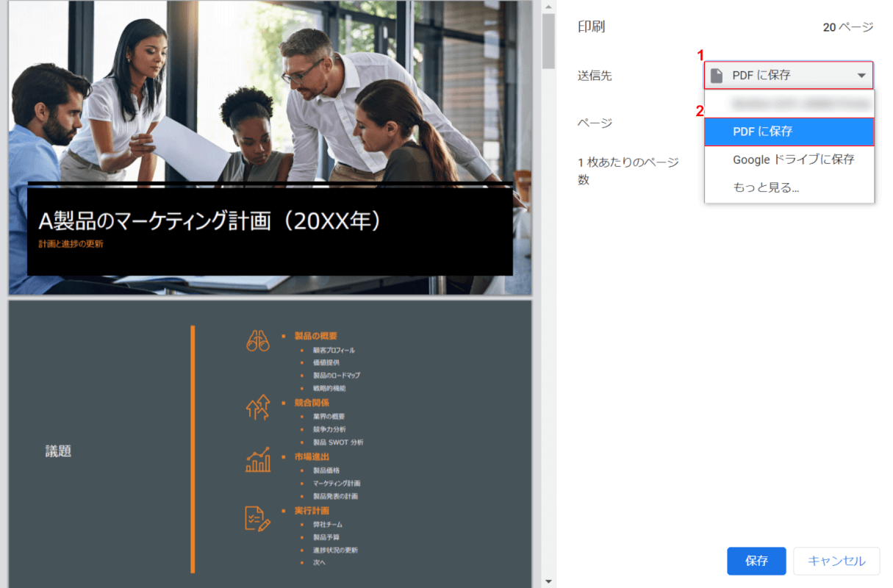
Task: Click the キャンセル button
Action: [836, 561]
